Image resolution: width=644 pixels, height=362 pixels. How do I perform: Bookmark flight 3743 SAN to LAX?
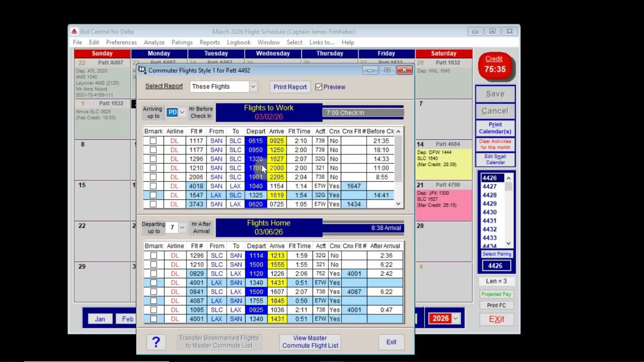coord(153,204)
